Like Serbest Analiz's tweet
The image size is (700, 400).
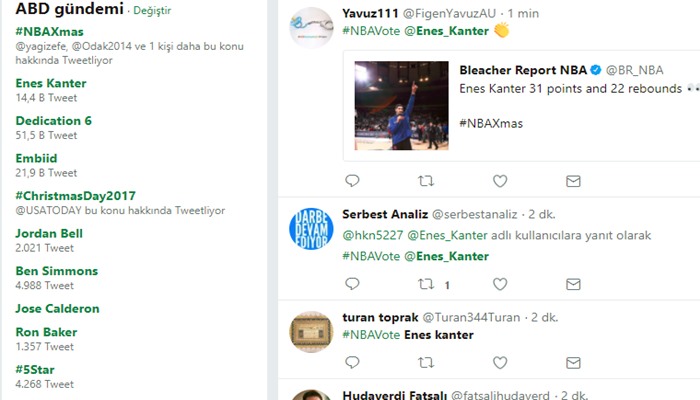pyautogui.click(x=500, y=284)
